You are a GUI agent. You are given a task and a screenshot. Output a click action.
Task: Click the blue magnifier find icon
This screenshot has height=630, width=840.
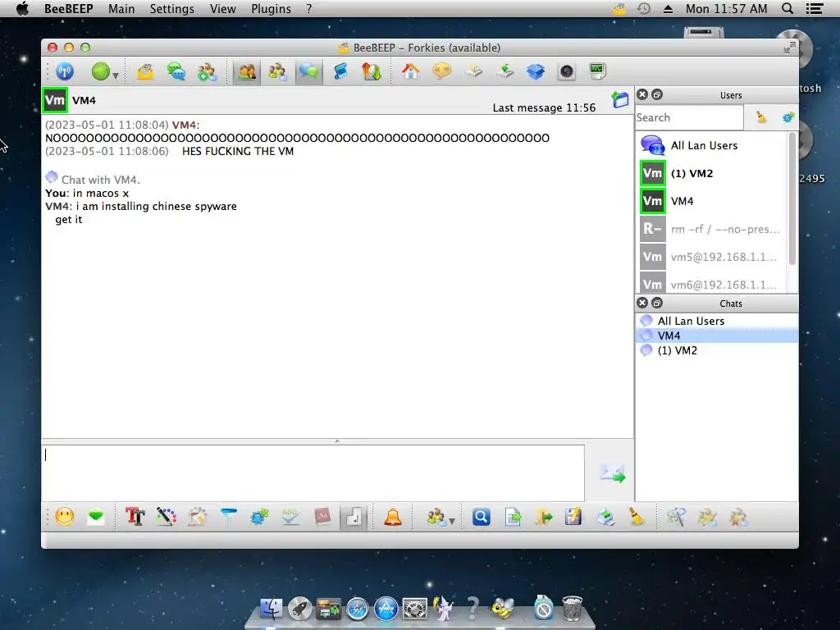tap(481, 517)
